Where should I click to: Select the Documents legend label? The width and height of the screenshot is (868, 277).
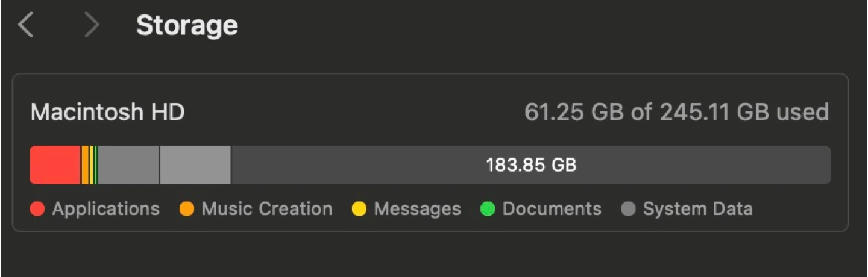click(x=552, y=209)
